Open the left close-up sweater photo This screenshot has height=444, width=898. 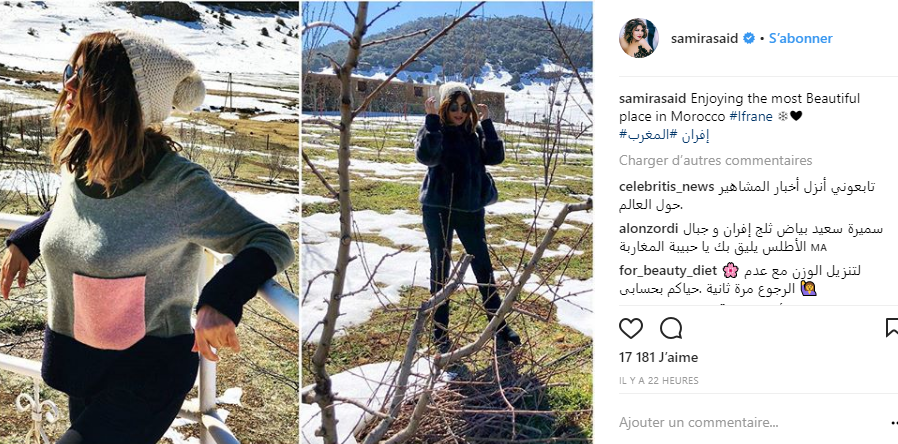(149, 222)
